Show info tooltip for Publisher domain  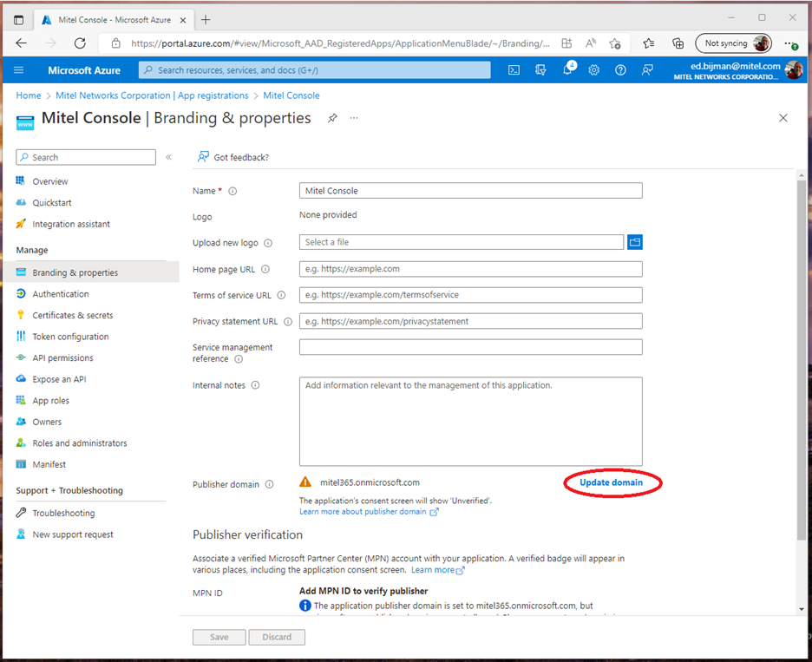tap(270, 485)
